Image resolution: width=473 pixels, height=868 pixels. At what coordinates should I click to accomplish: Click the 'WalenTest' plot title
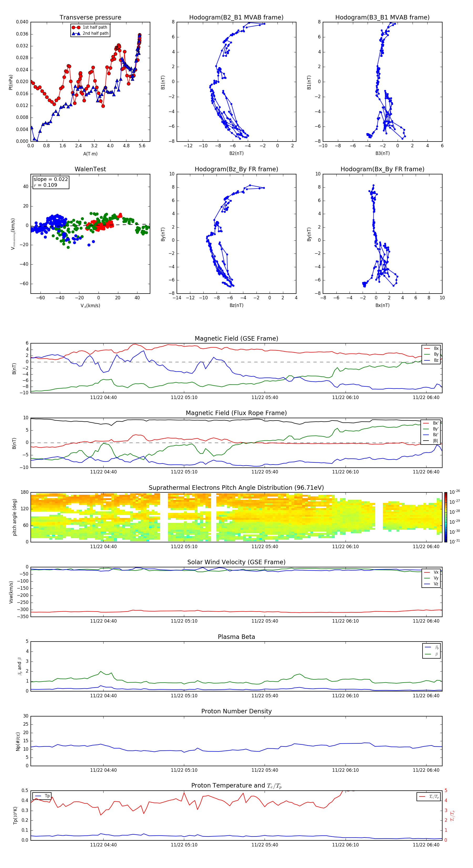click(90, 169)
